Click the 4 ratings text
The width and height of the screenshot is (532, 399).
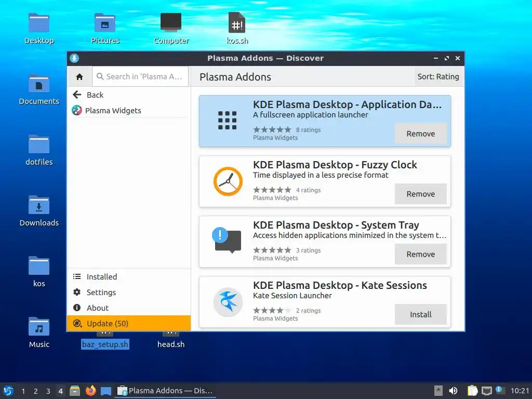pos(308,190)
